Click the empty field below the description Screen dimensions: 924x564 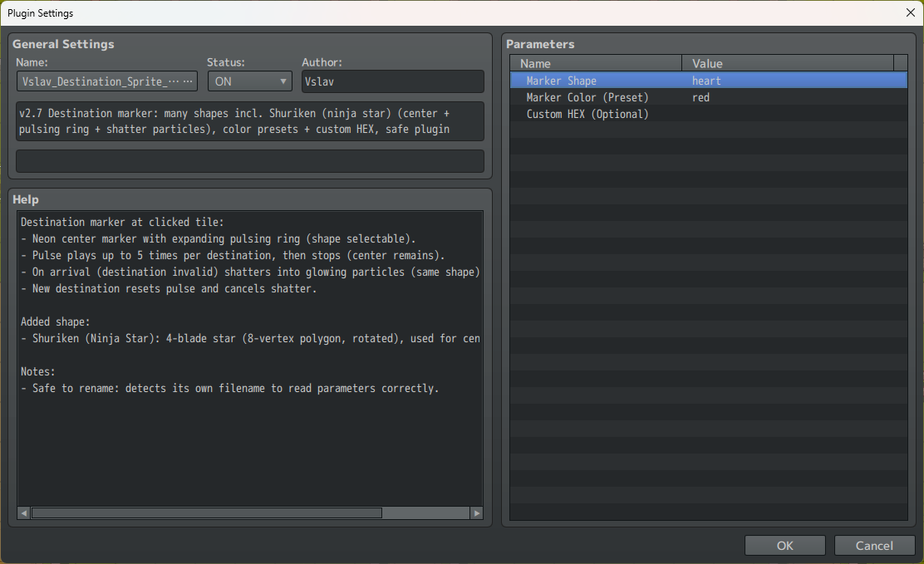[249, 161]
